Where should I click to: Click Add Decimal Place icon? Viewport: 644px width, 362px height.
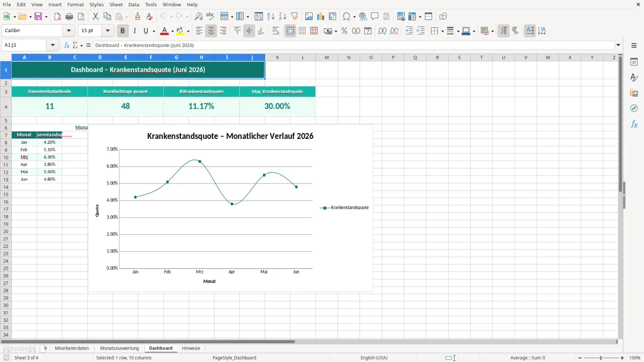[x=382, y=31]
